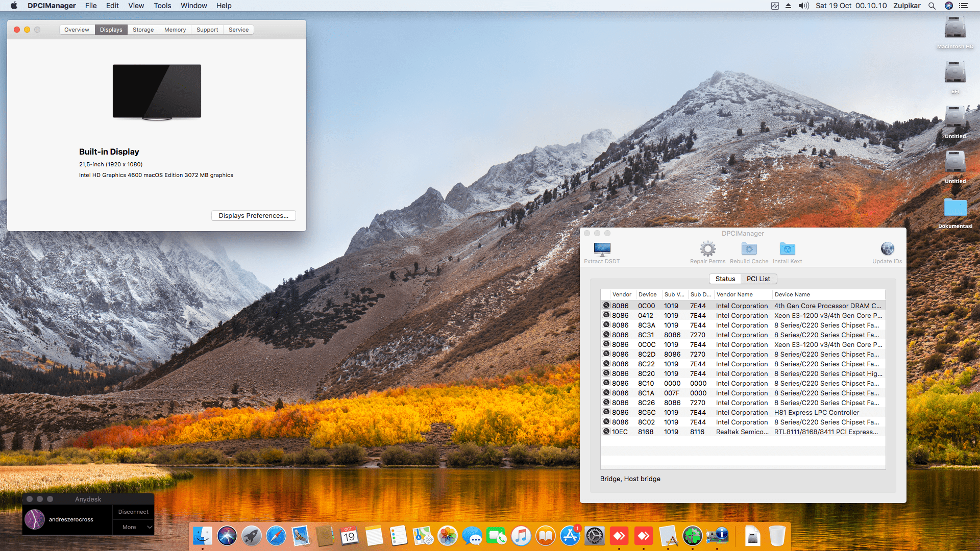Click the built-in display thumbnail image
Image resolution: width=980 pixels, height=551 pixels.
pos(157,92)
